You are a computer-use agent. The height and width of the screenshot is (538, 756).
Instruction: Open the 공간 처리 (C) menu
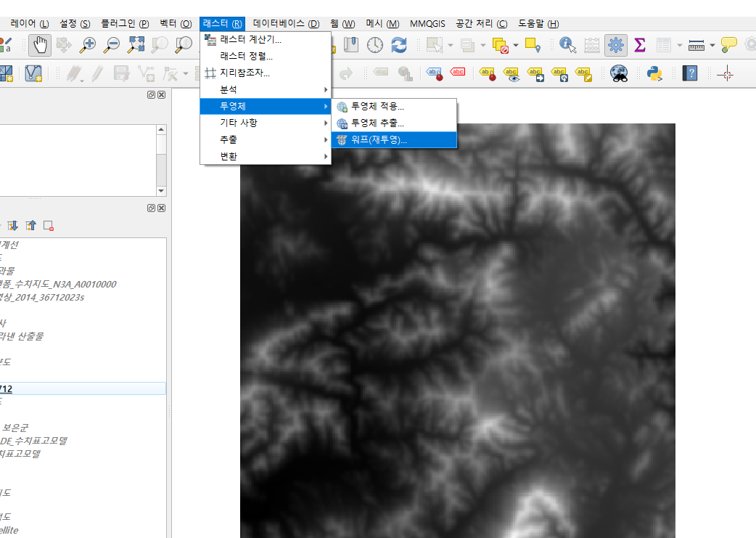[481, 24]
